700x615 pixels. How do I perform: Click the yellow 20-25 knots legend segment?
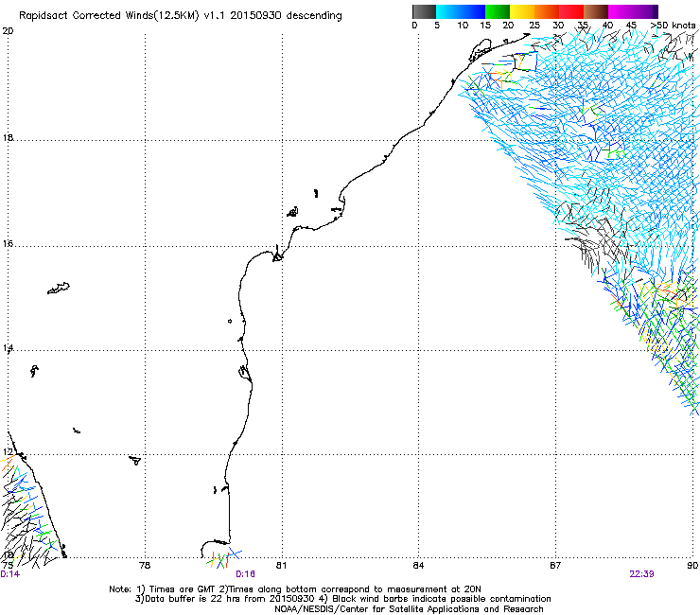522,11
